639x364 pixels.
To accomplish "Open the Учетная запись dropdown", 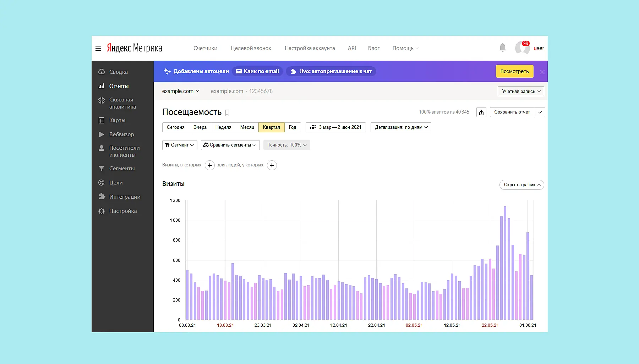I will click(x=520, y=92).
